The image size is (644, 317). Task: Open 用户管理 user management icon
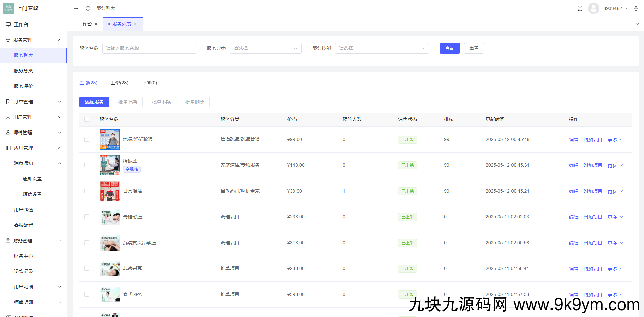8,117
